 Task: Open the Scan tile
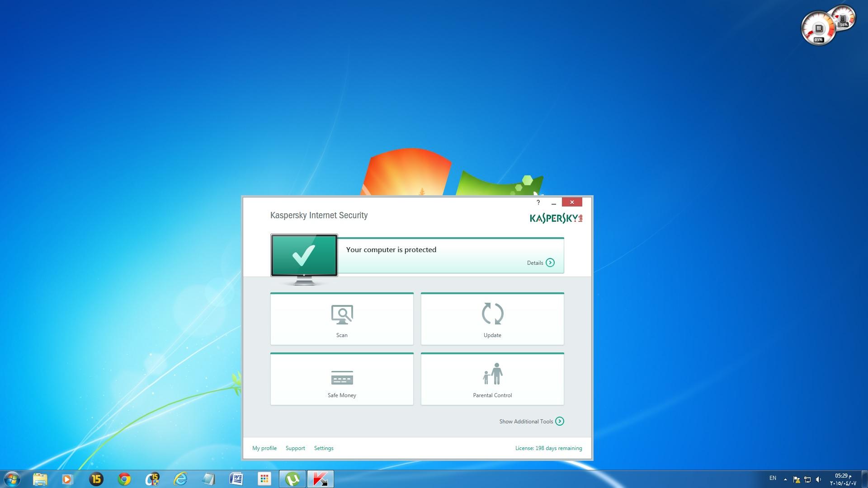pos(342,319)
